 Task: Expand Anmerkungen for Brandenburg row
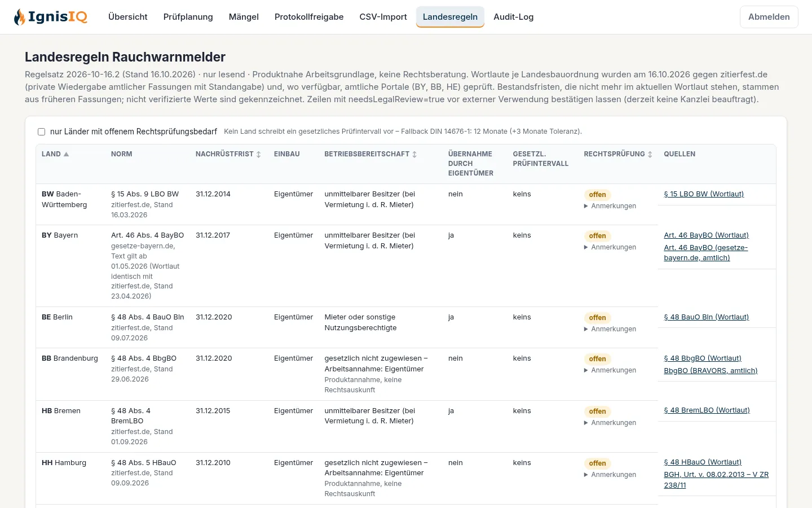click(x=610, y=370)
